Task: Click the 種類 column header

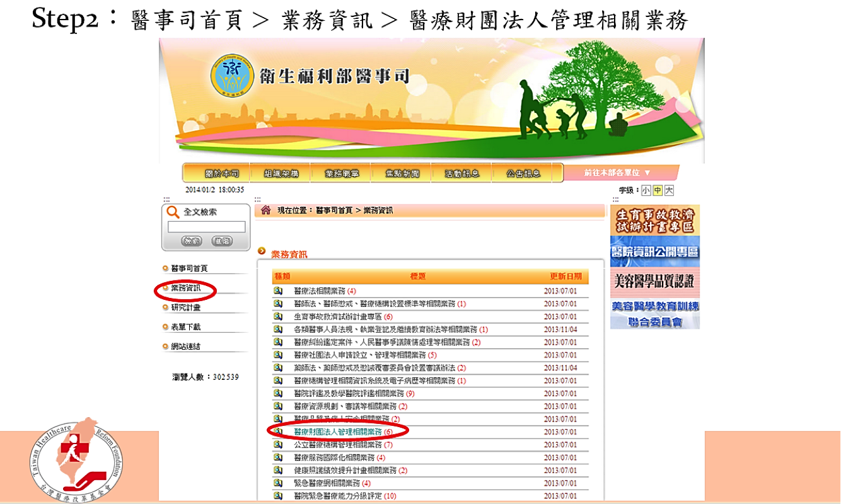Action: [282, 277]
